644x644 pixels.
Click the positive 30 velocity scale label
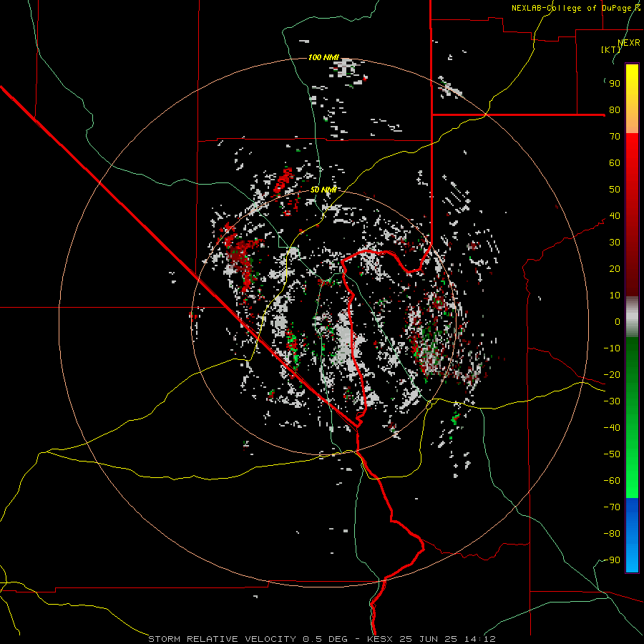coord(615,243)
